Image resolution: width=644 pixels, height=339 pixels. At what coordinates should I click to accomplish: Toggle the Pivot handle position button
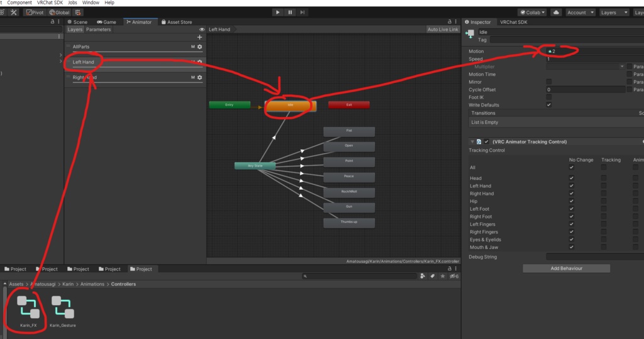tap(35, 13)
